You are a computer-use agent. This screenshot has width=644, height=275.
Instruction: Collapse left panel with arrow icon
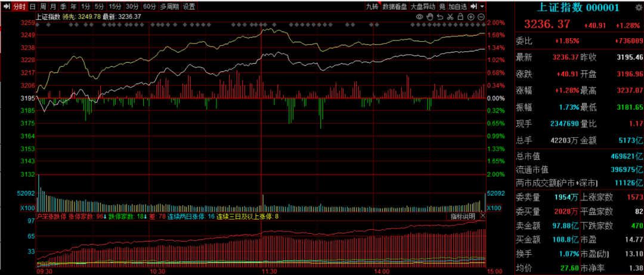point(6,7)
